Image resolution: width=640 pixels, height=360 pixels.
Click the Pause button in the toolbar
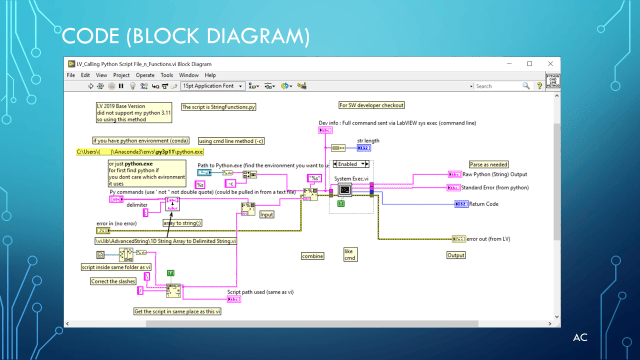[x=121, y=86]
